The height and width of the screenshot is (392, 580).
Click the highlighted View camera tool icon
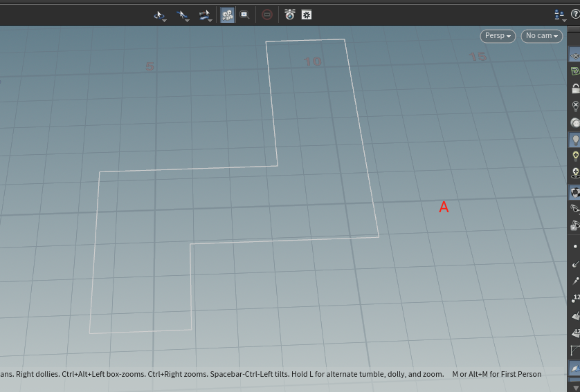click(x=227, y=15)
